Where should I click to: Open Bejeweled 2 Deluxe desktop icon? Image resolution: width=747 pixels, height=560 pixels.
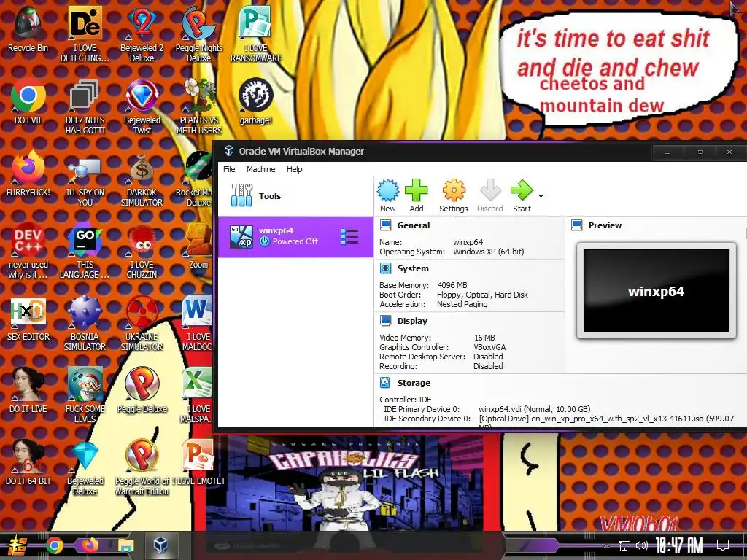[142, 34]
